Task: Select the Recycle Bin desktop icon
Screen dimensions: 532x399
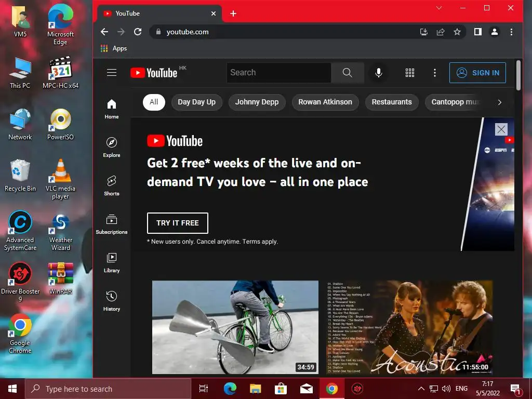Action: (20, 176)
